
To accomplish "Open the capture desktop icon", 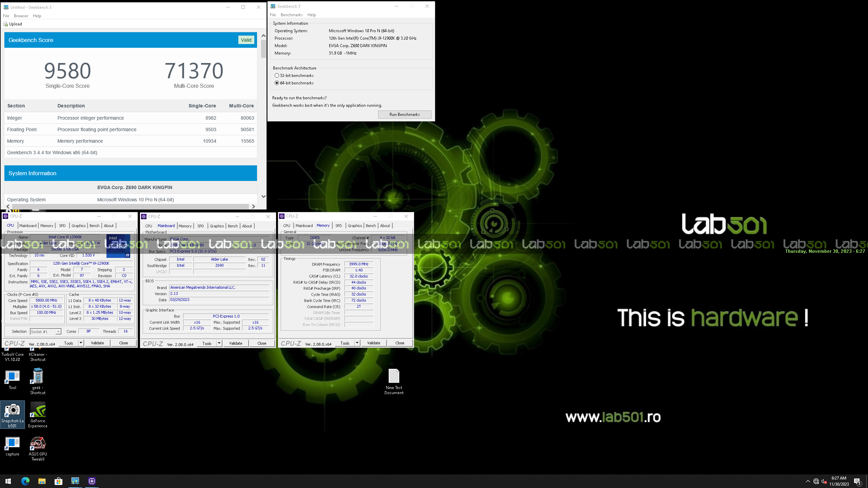I will [x=13, y=446].
